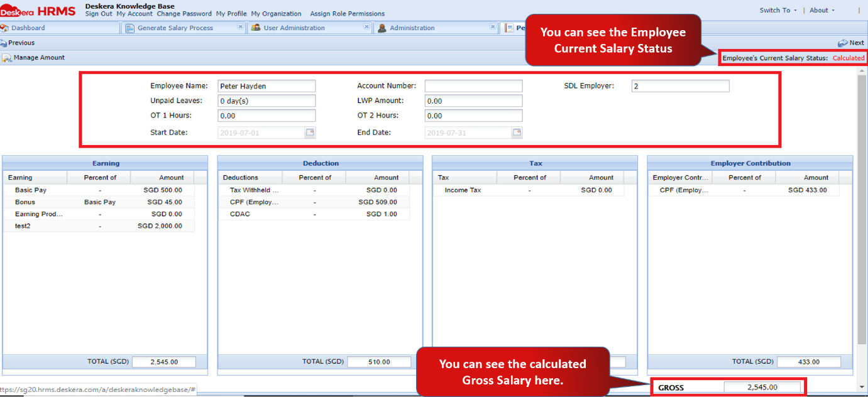868x397 pixels.
Task: Click the Next navigation arrow icon
Action: [x=842, y=43]
